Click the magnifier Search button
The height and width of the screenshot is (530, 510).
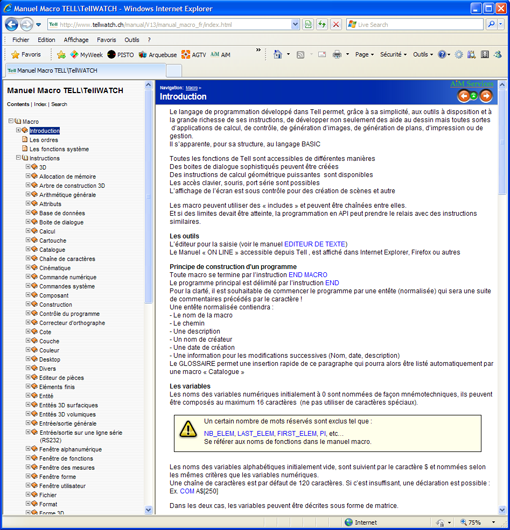point(491,24)
